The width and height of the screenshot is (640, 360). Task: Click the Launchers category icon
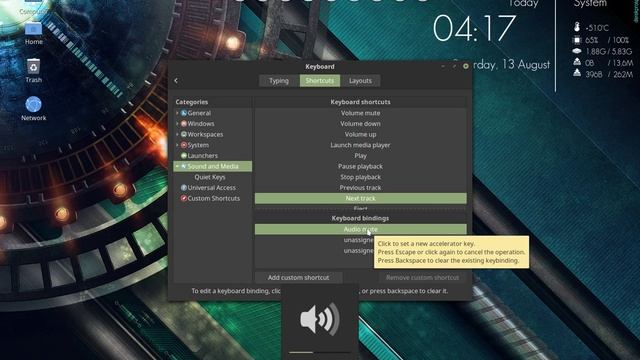184,156
